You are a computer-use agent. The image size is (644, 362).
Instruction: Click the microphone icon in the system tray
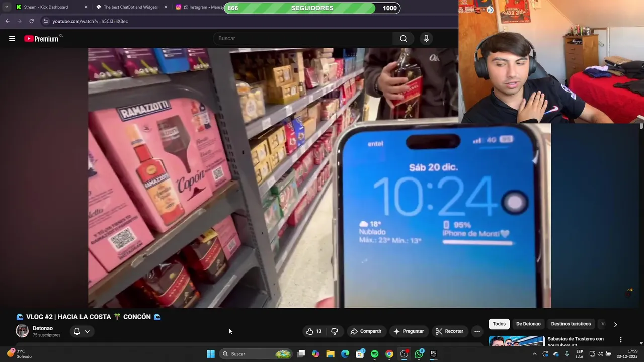[x=567, y=354]
